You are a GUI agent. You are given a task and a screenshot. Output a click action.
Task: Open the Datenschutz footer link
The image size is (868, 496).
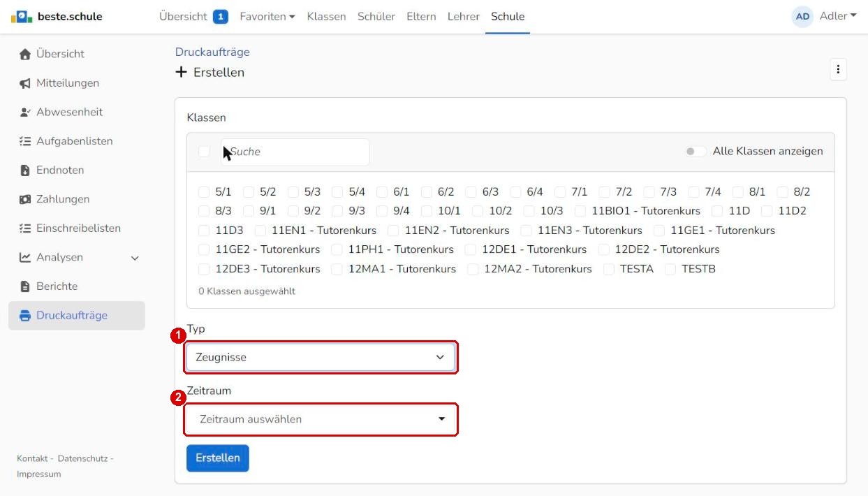coord(82,458)
